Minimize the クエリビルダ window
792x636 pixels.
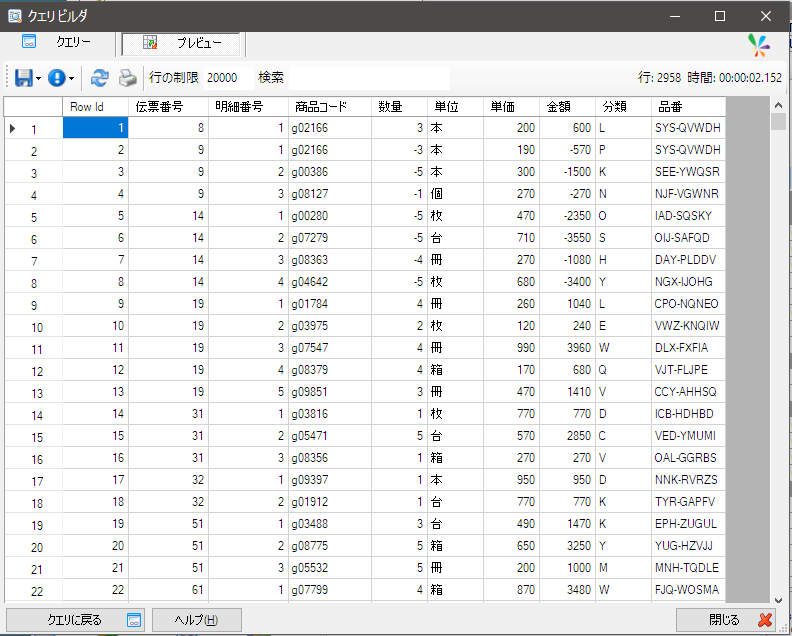point(674,16)
